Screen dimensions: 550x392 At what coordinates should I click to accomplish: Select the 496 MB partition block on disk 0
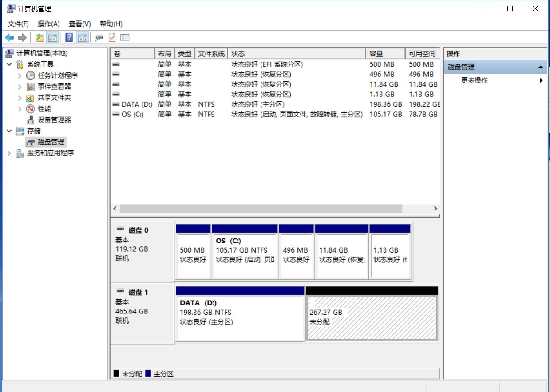tap(297, 251)
